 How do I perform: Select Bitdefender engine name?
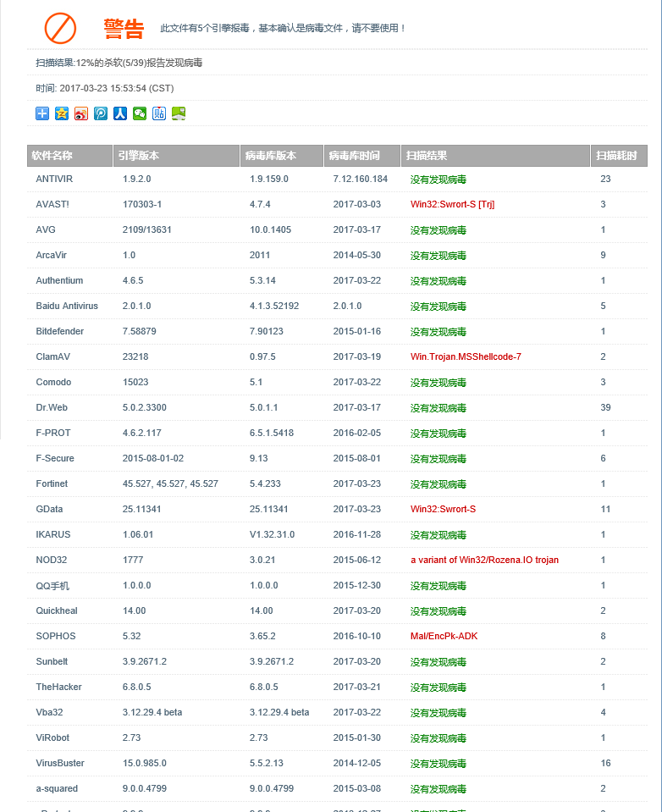59,331
